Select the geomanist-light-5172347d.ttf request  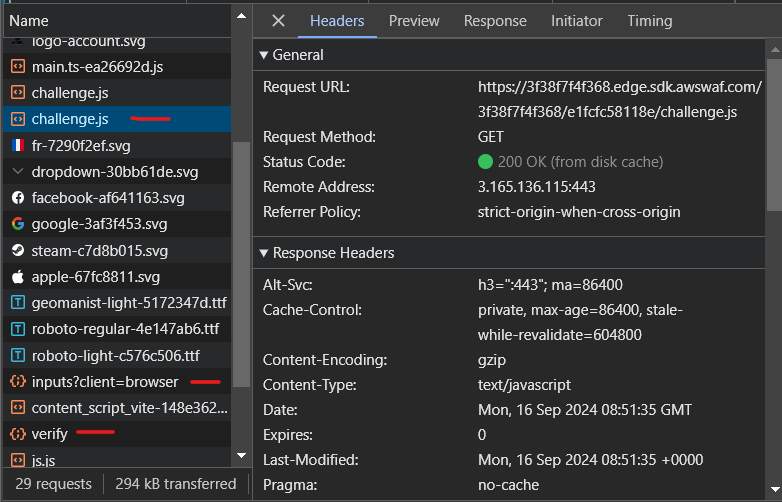pyautogui.click(x=117, y=303)
